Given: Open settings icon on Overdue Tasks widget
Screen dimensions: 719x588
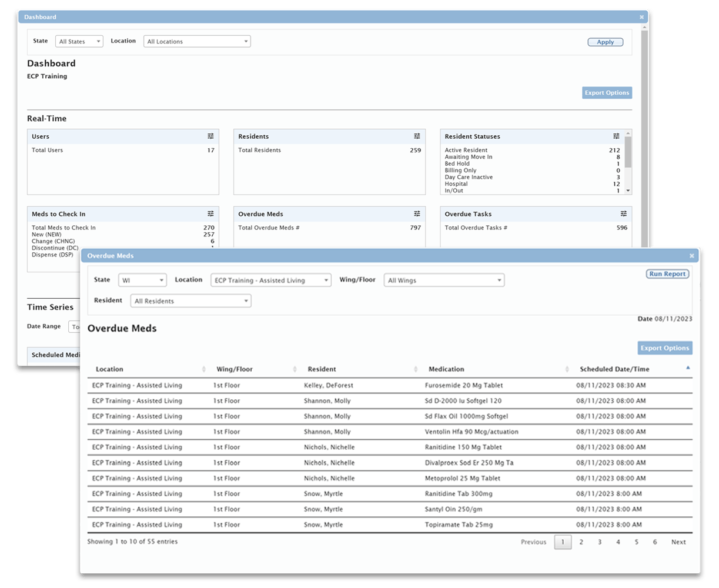Looking at the screenshot, I should click(623, 214).
